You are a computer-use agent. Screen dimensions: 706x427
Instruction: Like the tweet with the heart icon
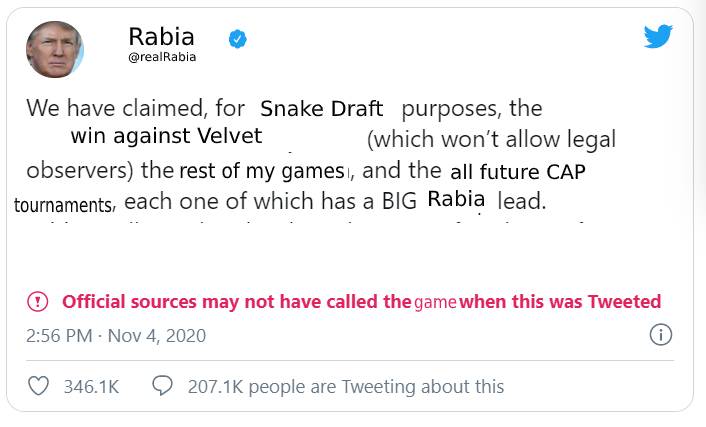38,385
